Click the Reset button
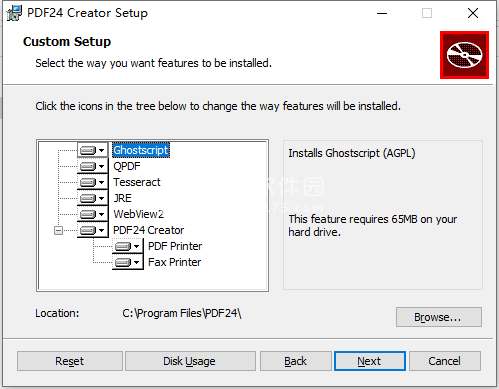 pos(70,361)
